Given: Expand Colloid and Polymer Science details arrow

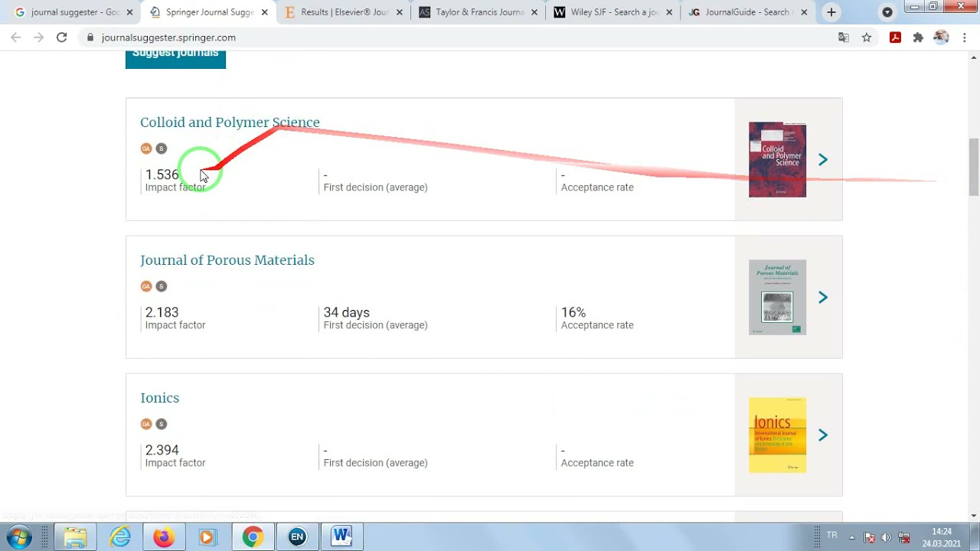Looking at the screenshot, I should [x=823, y=159].
